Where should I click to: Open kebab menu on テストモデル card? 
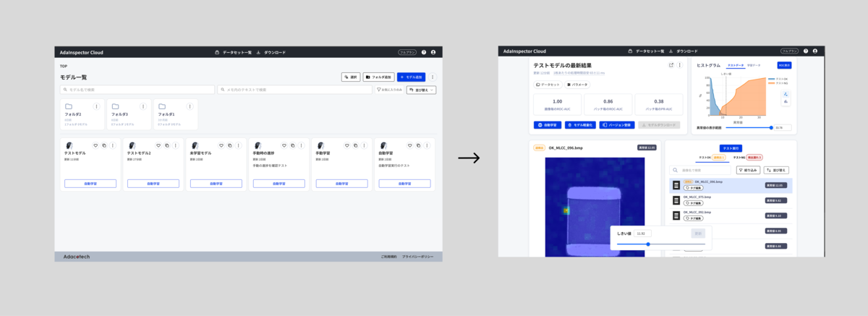coord(112,145)
